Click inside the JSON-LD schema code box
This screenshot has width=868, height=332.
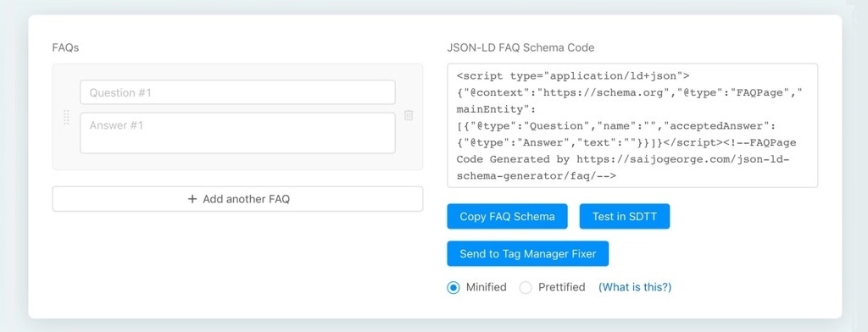point(632,125)
